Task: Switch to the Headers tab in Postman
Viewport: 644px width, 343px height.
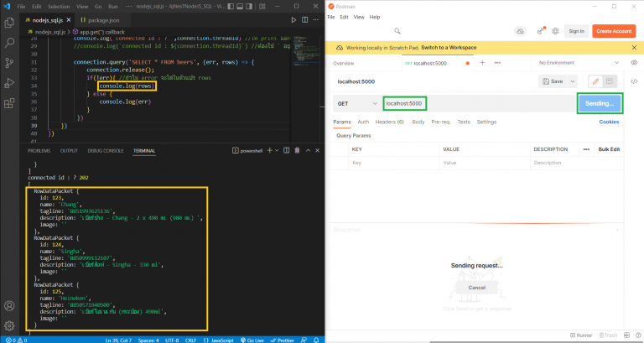Action: [391, 122]
